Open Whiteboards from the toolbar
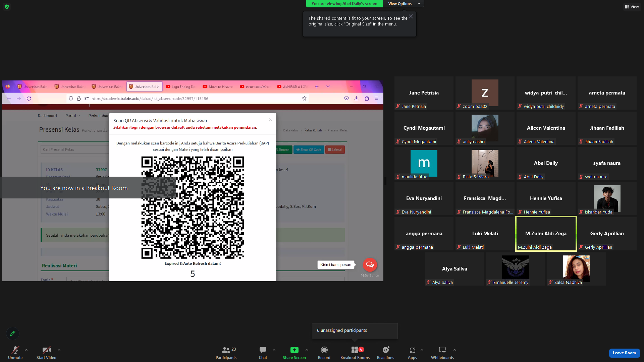This screenshot has width=644, height=362. click(x=442, y=353)
